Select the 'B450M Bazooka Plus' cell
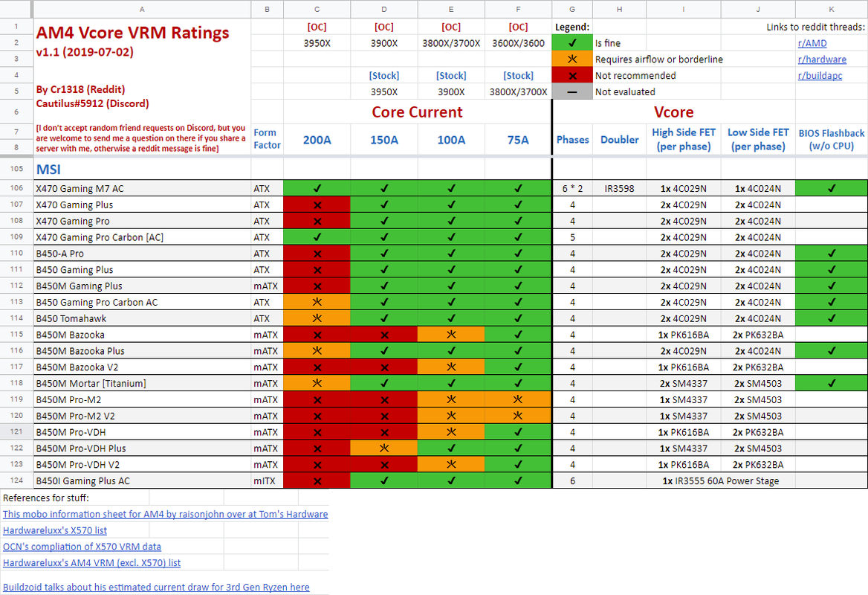The height and width of the screenshot is (595, 868). click(142, 351)
